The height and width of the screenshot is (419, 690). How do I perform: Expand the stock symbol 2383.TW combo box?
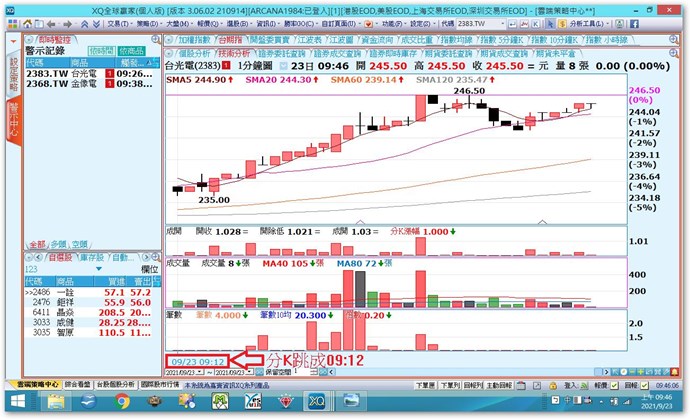click(502, 24)
